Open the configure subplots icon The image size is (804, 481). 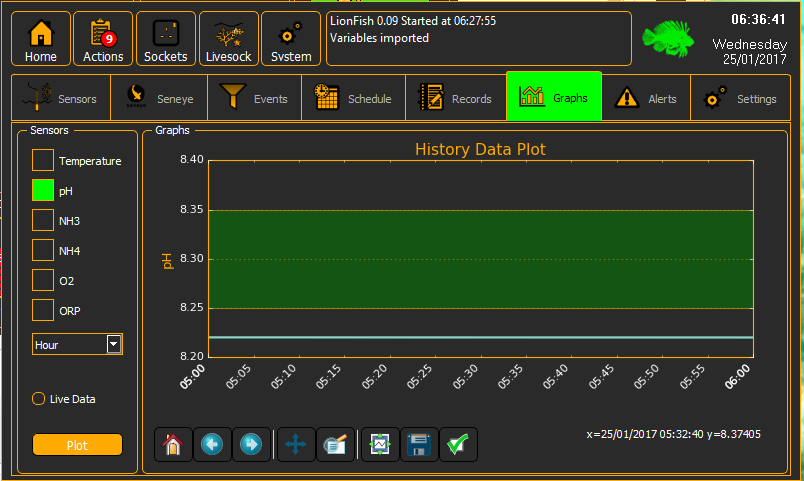[335, 444]
